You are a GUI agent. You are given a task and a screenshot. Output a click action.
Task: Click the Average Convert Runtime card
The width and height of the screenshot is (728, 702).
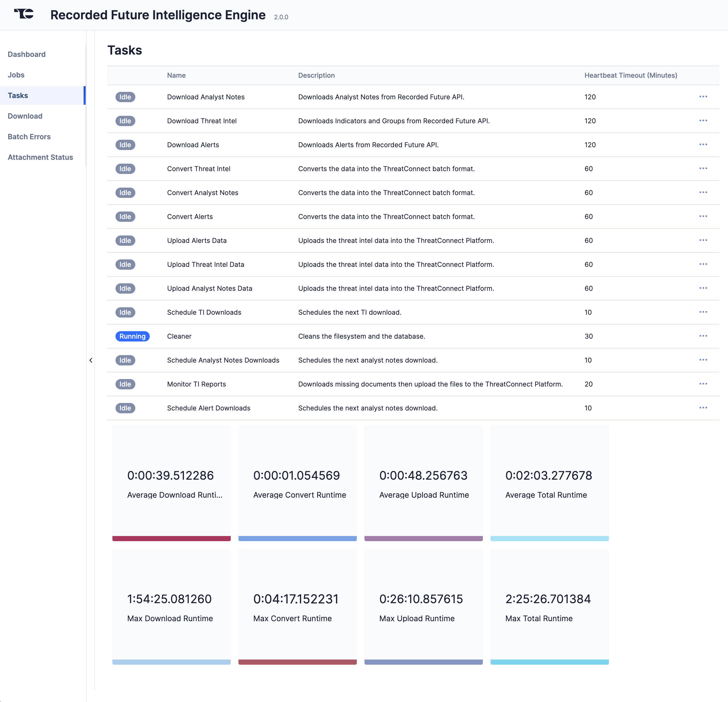tap(297, 483)
